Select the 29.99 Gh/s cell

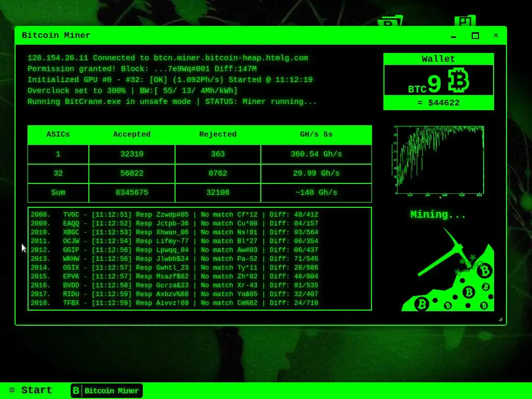pos(316,174)
